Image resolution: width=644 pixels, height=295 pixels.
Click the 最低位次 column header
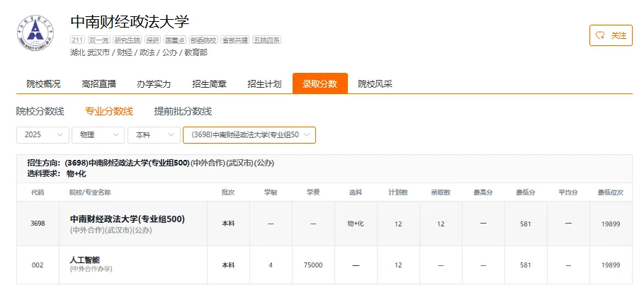click(x=611, y=192)
